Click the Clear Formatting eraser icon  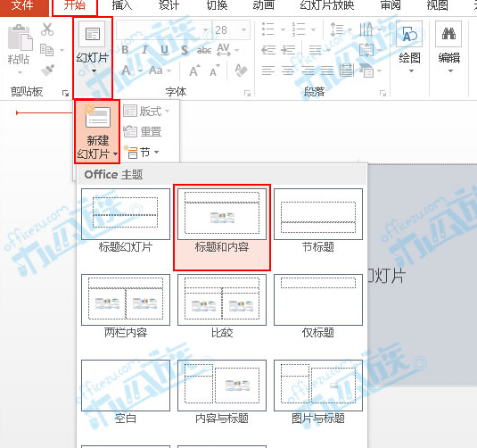[241, 71]
